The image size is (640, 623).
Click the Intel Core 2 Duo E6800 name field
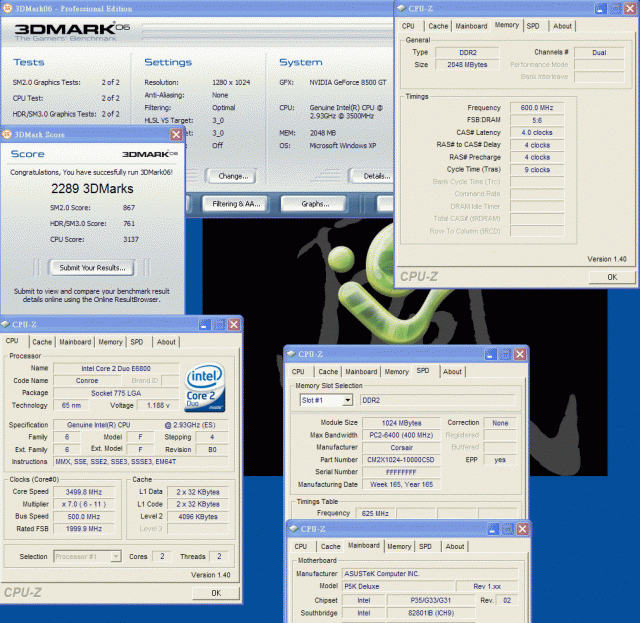(116, 368)
